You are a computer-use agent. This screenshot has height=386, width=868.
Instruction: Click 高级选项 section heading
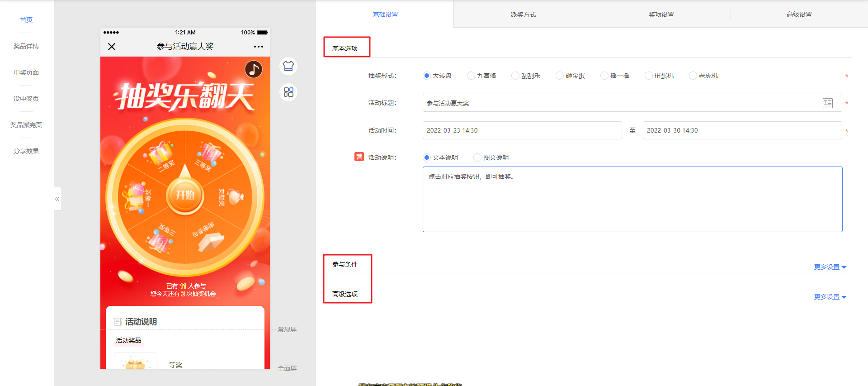(x=345, y=294)
